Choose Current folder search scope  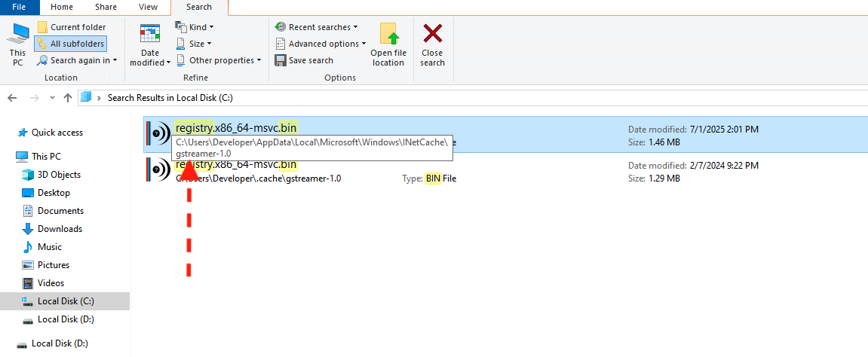point(72,27)
